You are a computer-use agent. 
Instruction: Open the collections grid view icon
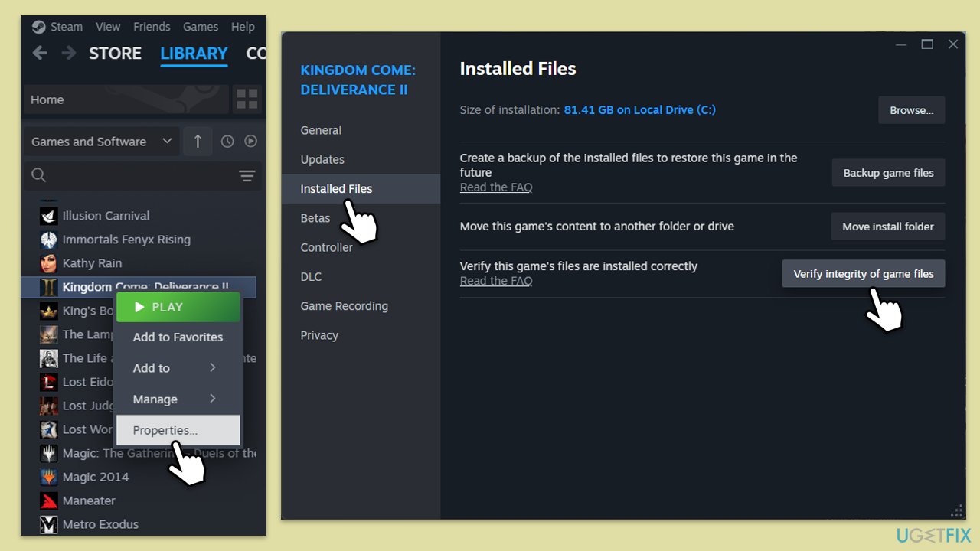click(x=247, y=99)
